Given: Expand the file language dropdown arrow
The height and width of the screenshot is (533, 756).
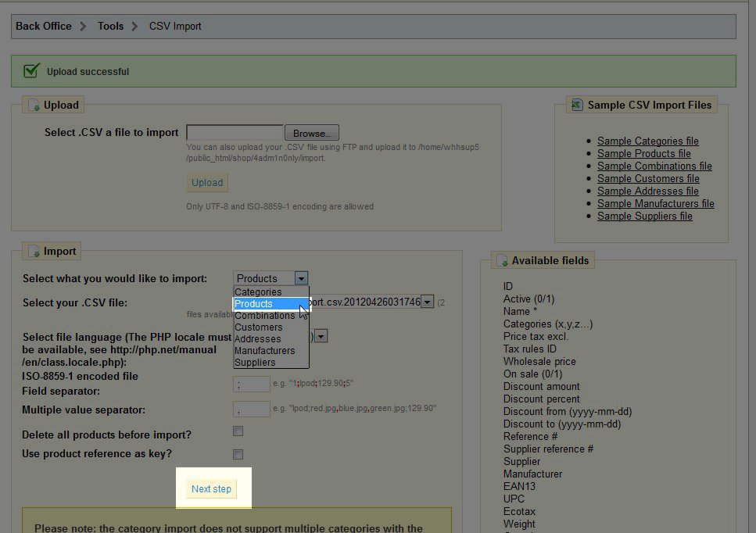Looking at the screenshot, I should coord(321,336).
